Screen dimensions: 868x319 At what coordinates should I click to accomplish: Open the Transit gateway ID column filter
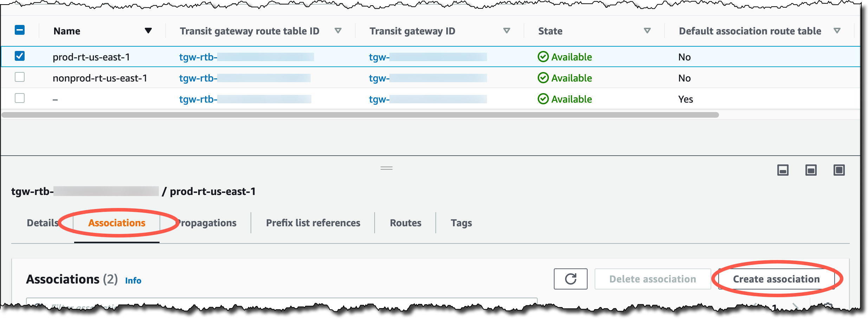coord(506,31)
